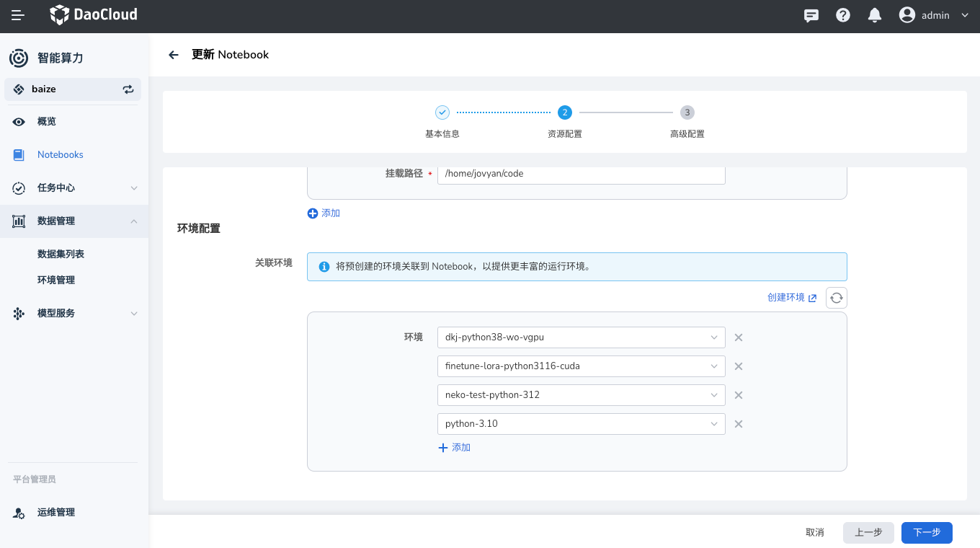This screenshot has width=980, height=548.
Task: Click the back arrow beside 更新 Notebook
Action: pos(173,55)
